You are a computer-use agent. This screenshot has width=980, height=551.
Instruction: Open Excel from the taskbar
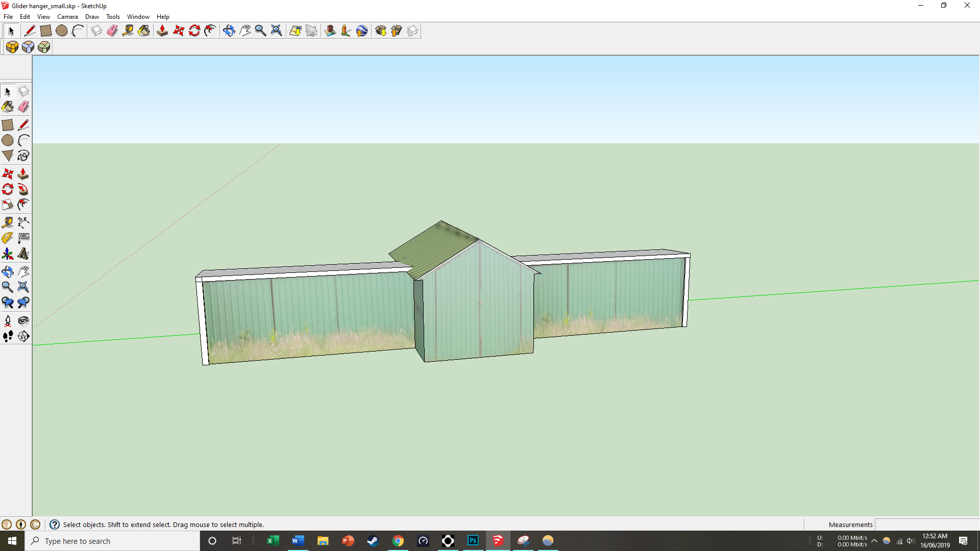pos(273,541)
